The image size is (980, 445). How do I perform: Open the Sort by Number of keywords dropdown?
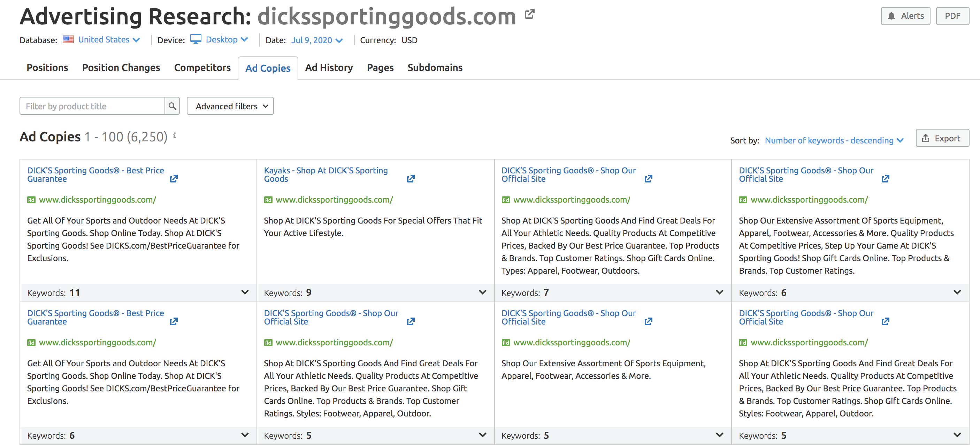coord(834,140)
